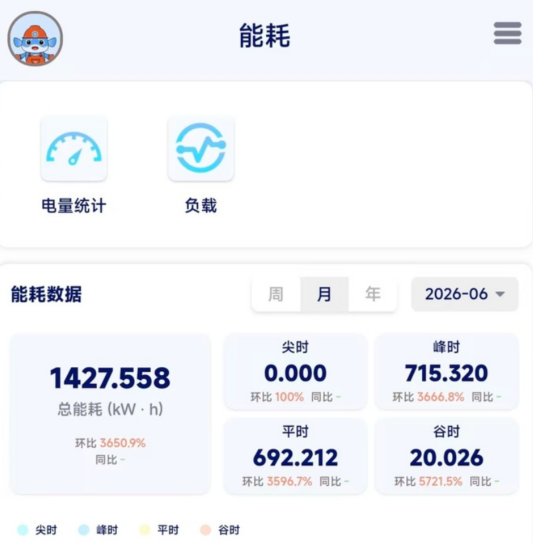The height and width of the screenshot is (543, 533).
Task: Switch to the 年 tab
Action: pos(373,294)
